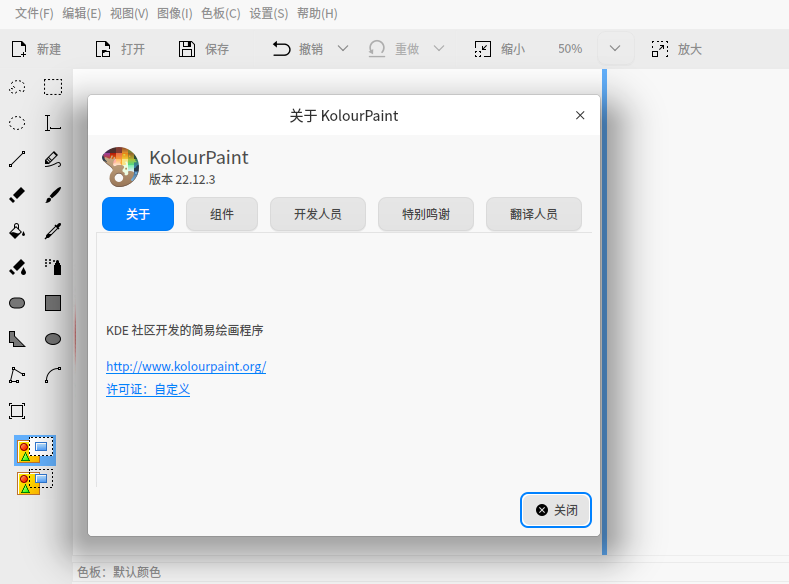Enable transparent selection mode option

(x=35, y=482)
